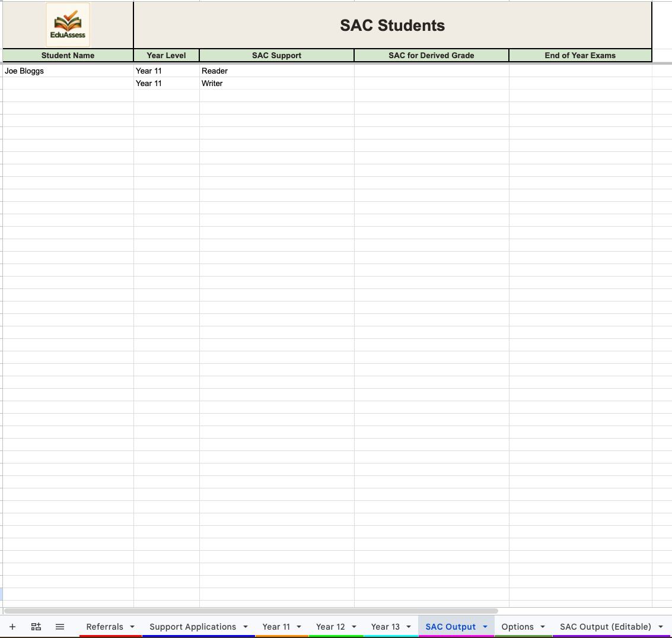
Task: Expand SAC Output (Editable) tab dropdown arrow
Action: [661, 627]
